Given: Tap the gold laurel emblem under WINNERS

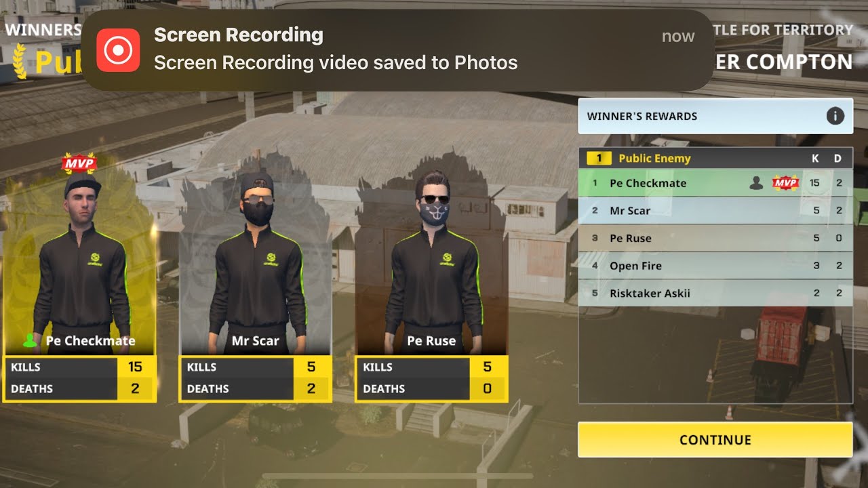Looking at the screenshot, I should click(x=20, y=60).
